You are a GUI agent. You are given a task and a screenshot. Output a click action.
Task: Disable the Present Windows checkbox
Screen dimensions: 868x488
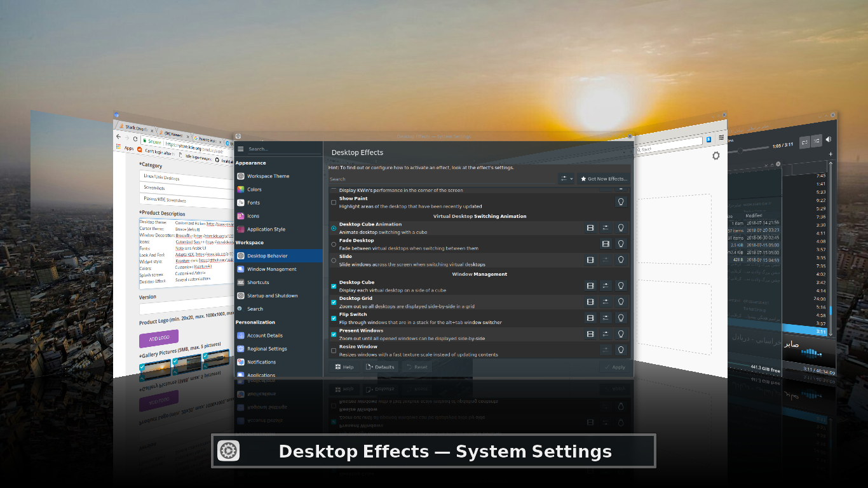tap(334, 334)
